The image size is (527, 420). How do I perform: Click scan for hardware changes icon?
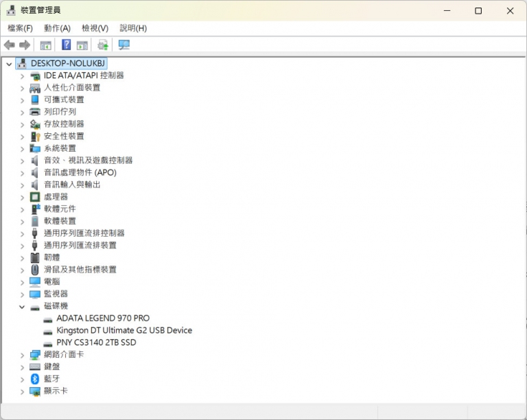tap(124, 45)
